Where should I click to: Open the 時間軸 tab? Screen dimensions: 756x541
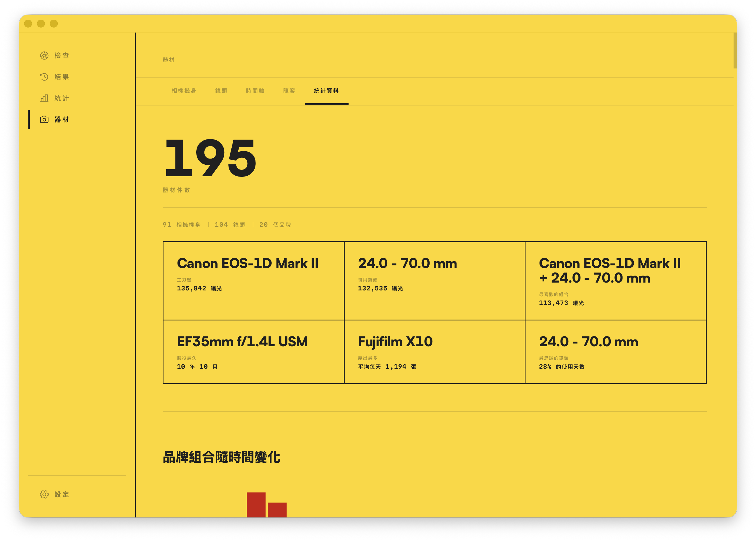pos(255,91)
